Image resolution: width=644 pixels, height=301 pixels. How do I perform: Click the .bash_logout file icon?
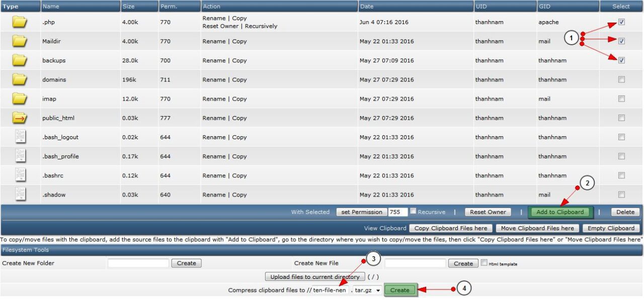tap(20, 137)
